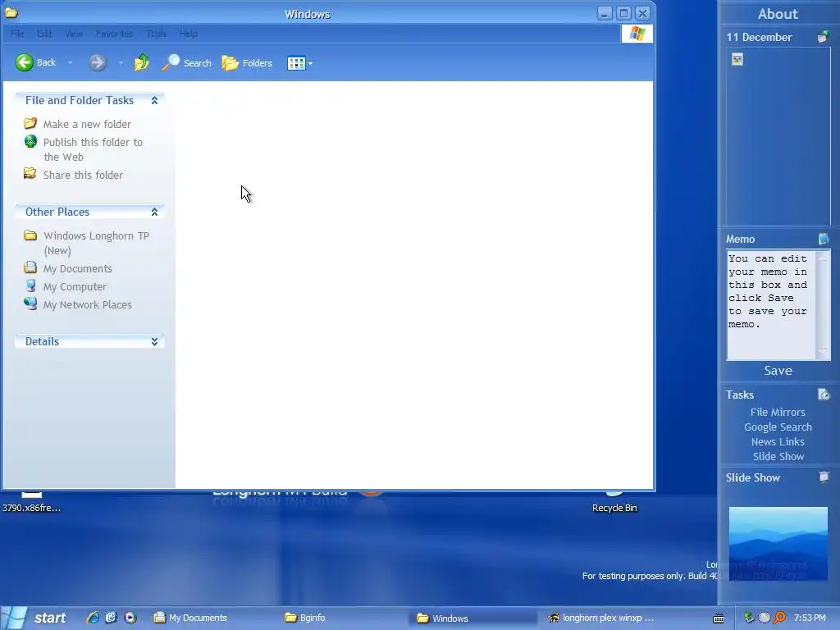Open the Favorites menu
This screenshot has width=840, height=630.
point(114,34)
